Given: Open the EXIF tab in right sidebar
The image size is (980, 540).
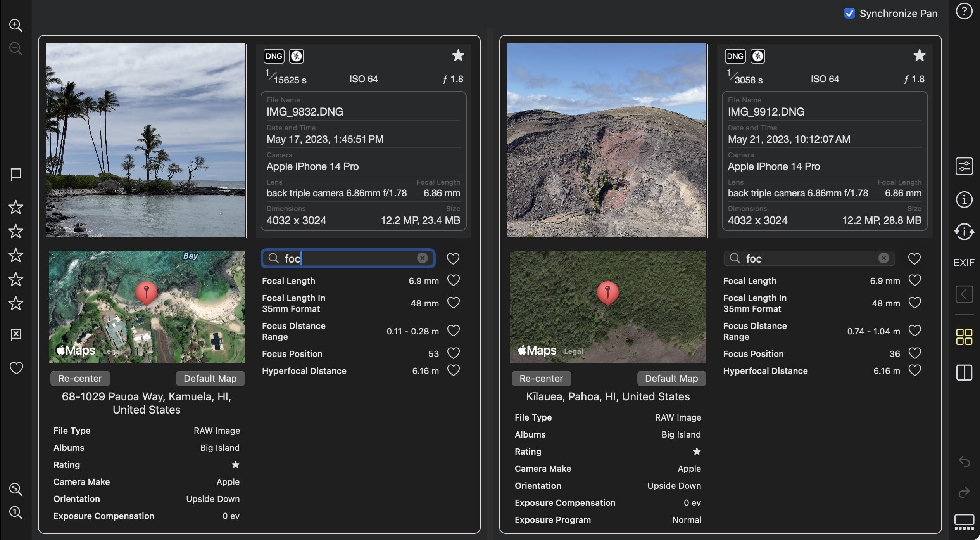Looking at the screenshot, I should pos(964,263).
